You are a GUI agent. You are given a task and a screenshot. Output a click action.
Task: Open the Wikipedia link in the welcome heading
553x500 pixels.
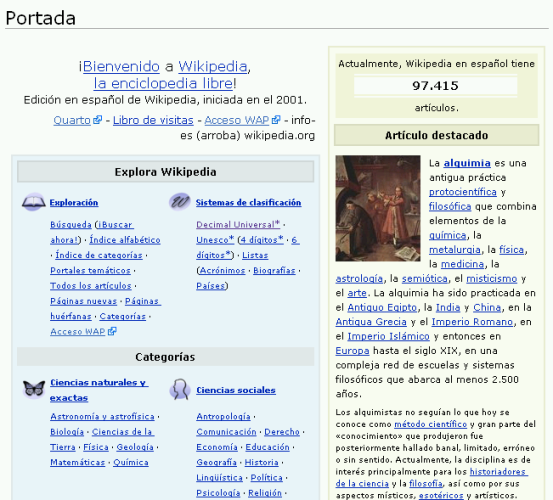[213, 66]
